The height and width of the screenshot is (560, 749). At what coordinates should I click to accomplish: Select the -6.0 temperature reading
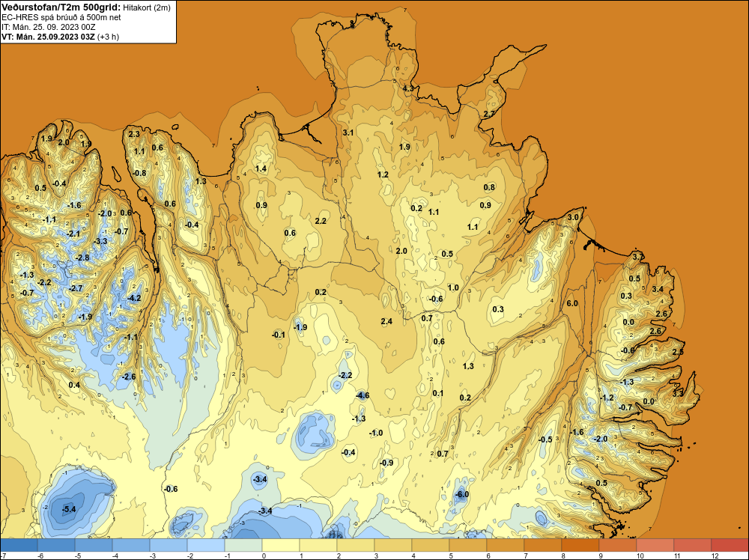coord(461,495)
